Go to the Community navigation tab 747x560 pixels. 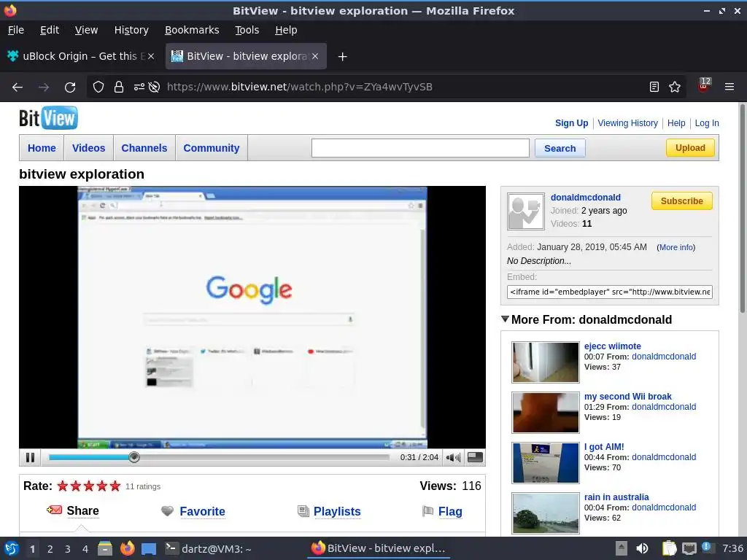212,148
